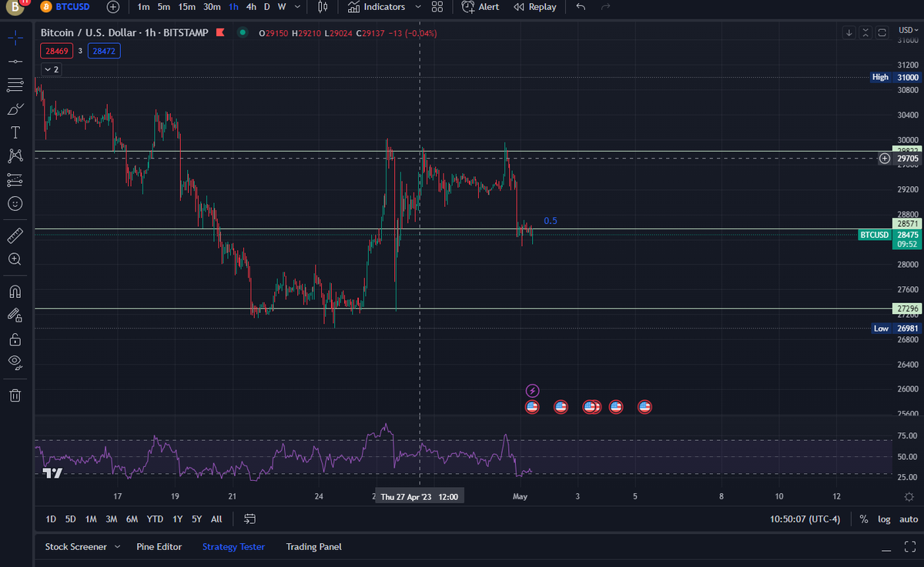Open the Stock Screener tab

tap(75, 547)
